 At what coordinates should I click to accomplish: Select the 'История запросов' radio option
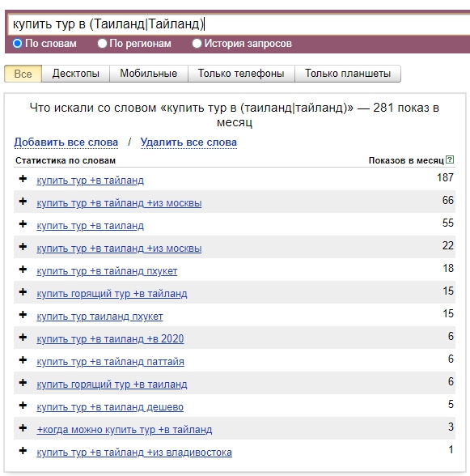pyautogui.click(x=197, y=44)
